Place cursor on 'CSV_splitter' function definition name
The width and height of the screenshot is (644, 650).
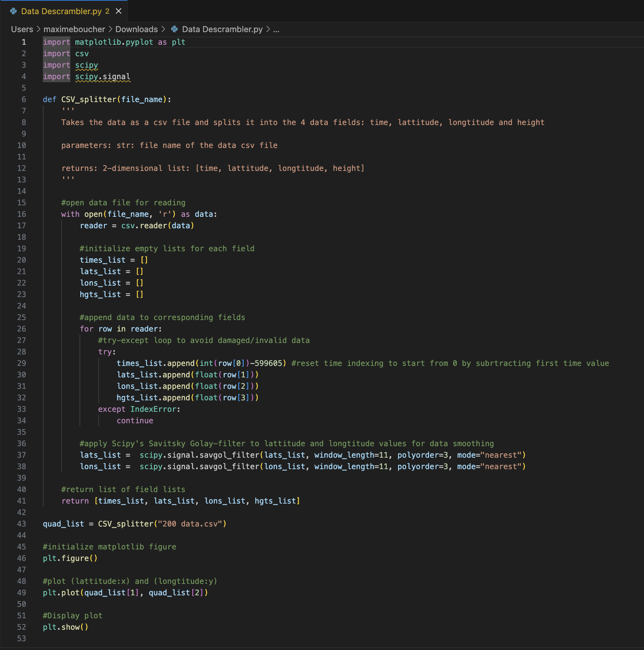pyautogui.click(x=89, y=99)
